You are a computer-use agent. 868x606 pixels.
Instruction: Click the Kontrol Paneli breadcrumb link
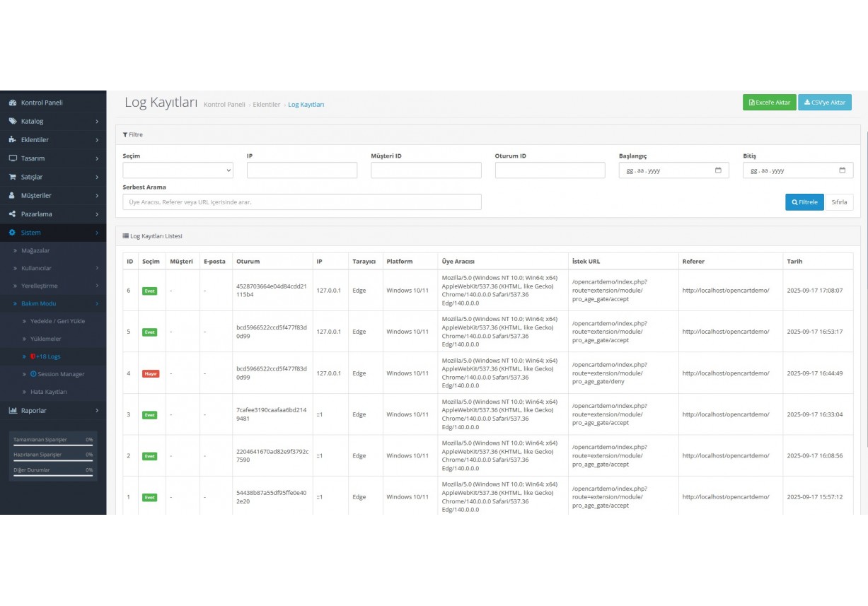224,105
